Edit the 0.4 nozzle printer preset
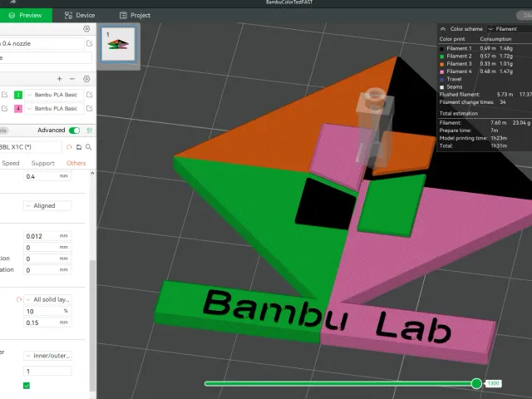This screenshot has width=532, height=399. [x=89, y=43]
